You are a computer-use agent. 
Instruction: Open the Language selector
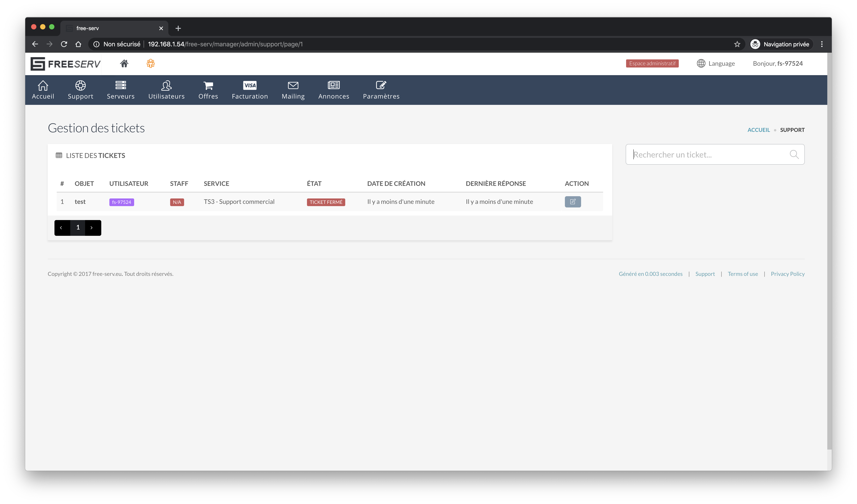[715, 64]
